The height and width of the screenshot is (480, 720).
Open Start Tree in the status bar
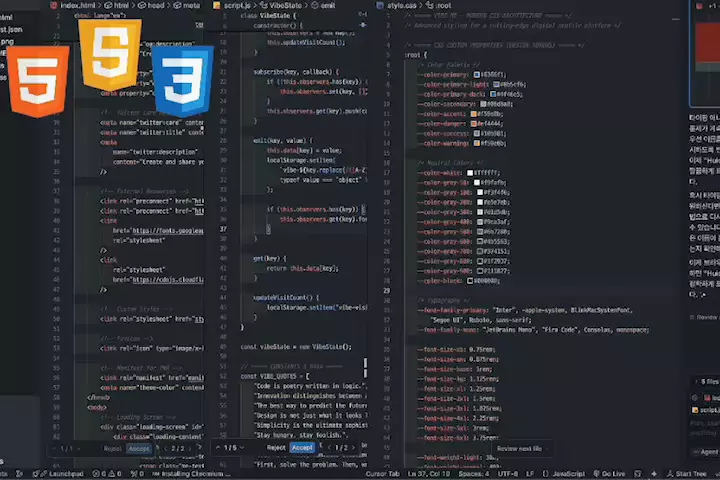[x=686, y=474]
